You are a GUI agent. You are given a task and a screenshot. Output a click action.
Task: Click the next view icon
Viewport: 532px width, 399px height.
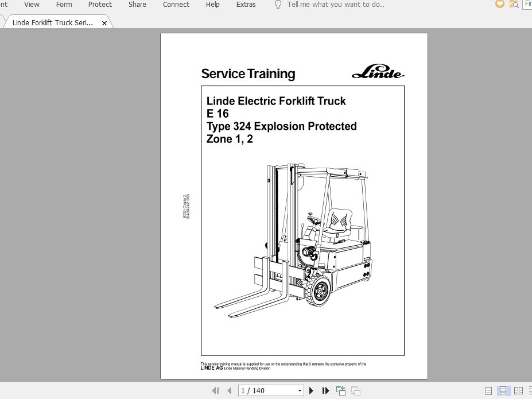[356, 391]
